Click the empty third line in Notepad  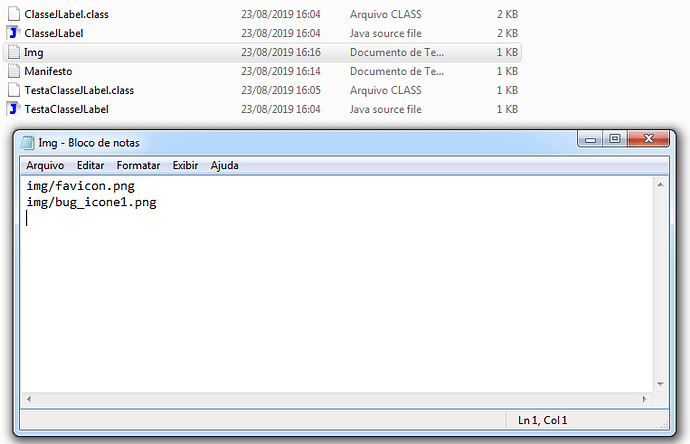pos(339,218)
